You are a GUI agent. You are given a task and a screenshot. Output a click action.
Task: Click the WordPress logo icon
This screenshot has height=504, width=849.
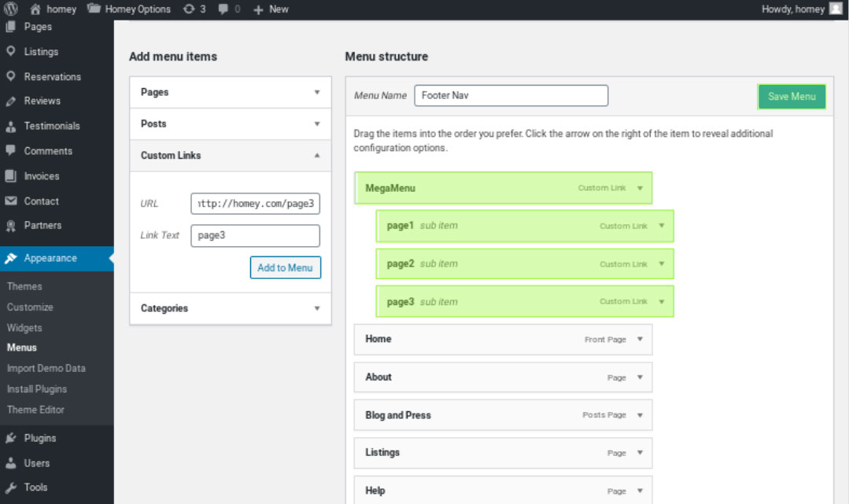[x=11, y=9]
